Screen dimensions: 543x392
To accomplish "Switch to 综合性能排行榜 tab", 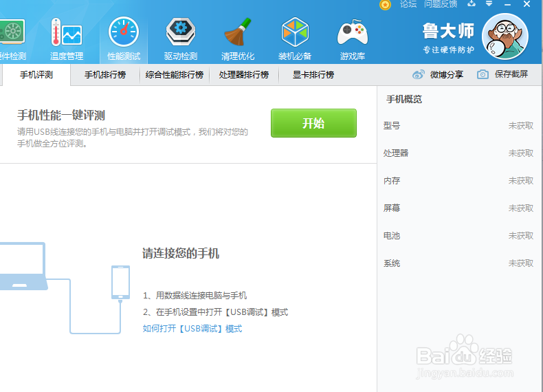I will click(x=175, y=75).
